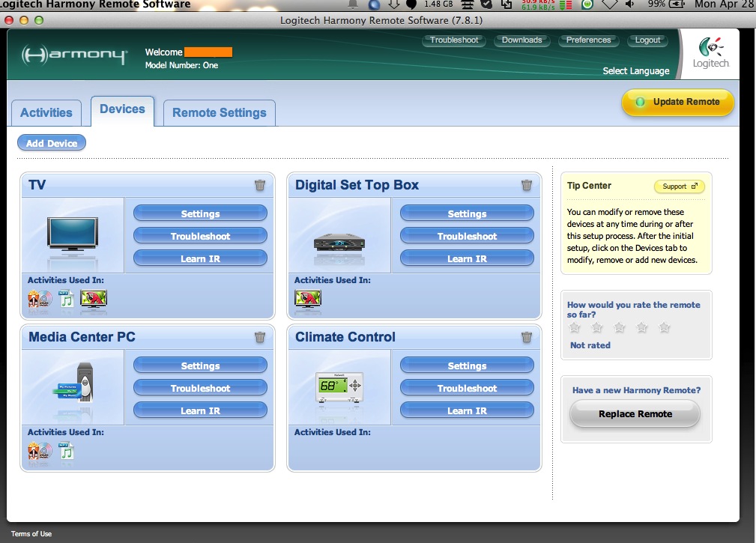Click the Logout button
This screenshot has height=543, width=756.
tap(647, 40)
